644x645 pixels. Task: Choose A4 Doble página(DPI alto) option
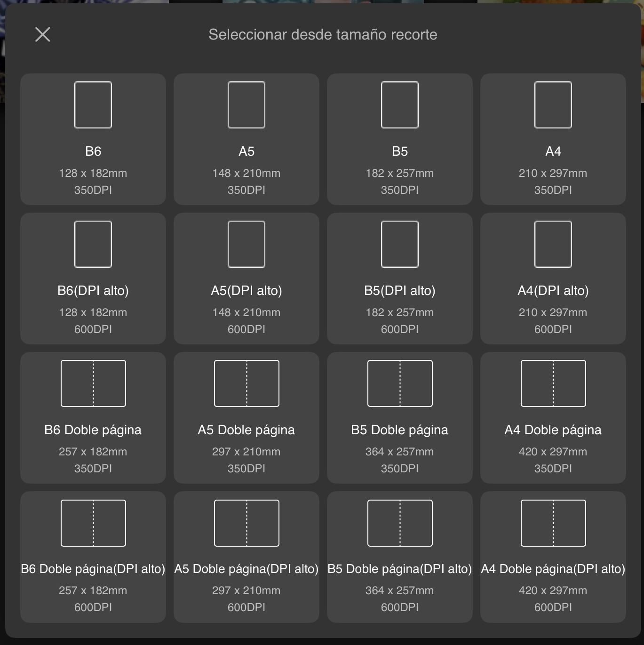[x=553, y=557]
